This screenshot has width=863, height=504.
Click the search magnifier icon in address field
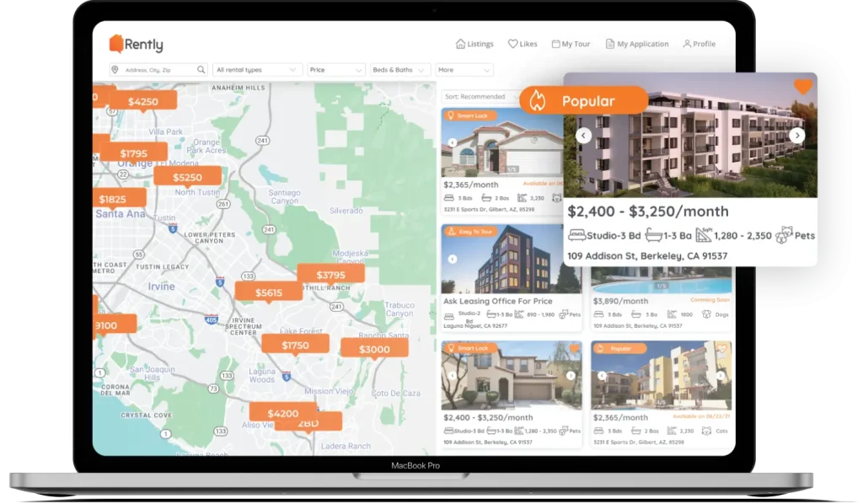201,70
